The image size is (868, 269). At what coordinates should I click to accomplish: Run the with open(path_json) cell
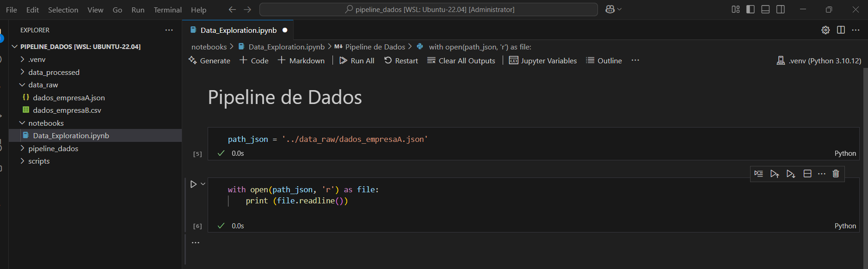(x=193, y=184)
